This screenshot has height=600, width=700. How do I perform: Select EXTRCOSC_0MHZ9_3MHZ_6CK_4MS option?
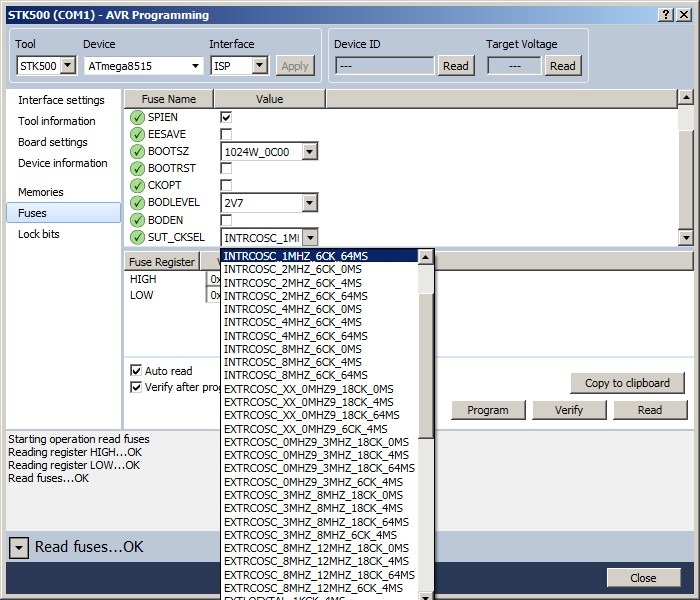click(x=320, y=482)
